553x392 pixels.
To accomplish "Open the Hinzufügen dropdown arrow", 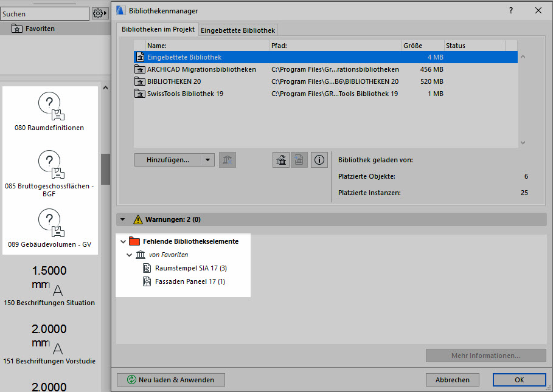I will pyautogui.click(x=207, y=160).
